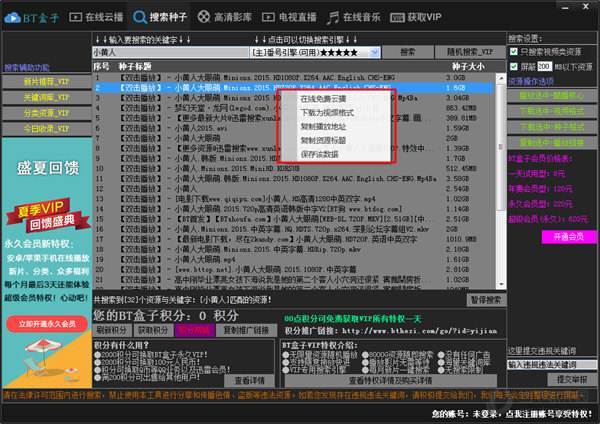Click the magenta 开通会员 button
This screenshot has width=600, height=424.
click(x=569, y=236)
